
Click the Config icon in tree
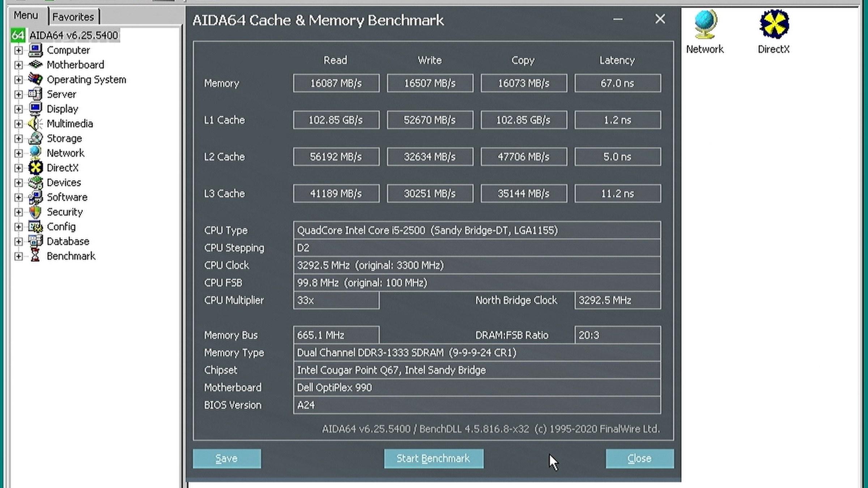tap(35, 227)
